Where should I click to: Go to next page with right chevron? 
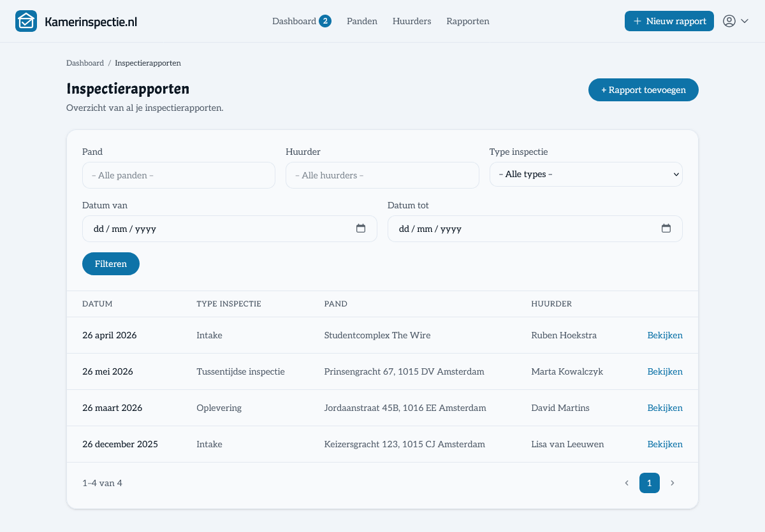click(x=672, y=483)
